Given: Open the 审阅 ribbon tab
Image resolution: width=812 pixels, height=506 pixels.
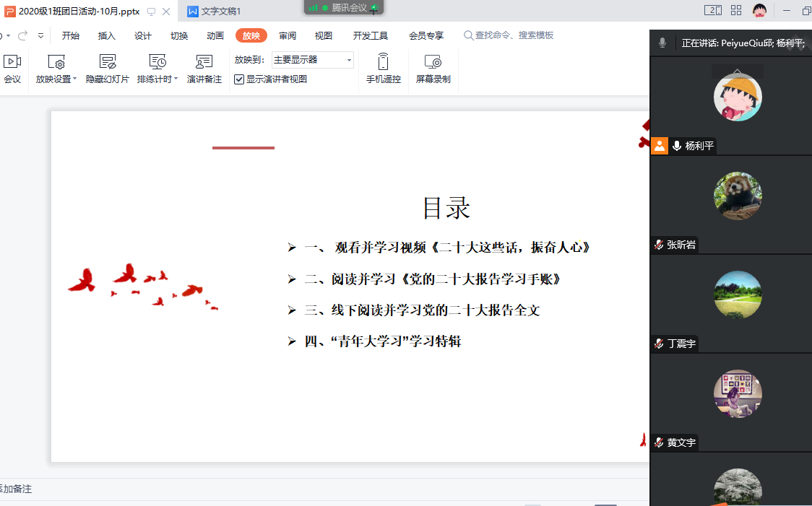Looking at the screenshot, I should pos(288,36).
